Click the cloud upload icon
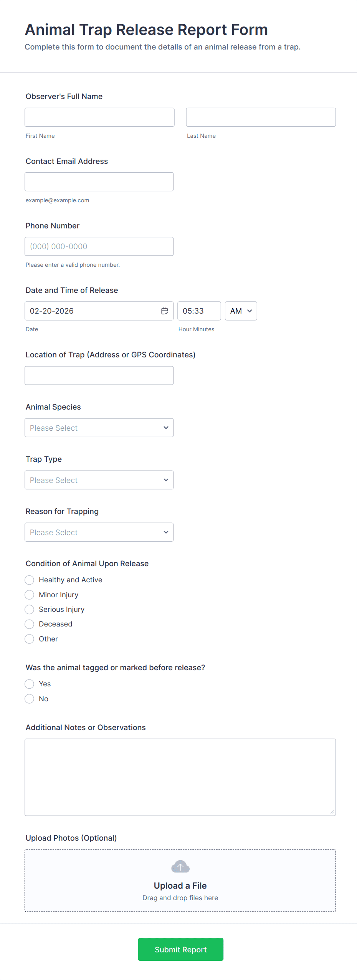Image resolution: width=357 pixels, height=980 pixels. point(180,866)
